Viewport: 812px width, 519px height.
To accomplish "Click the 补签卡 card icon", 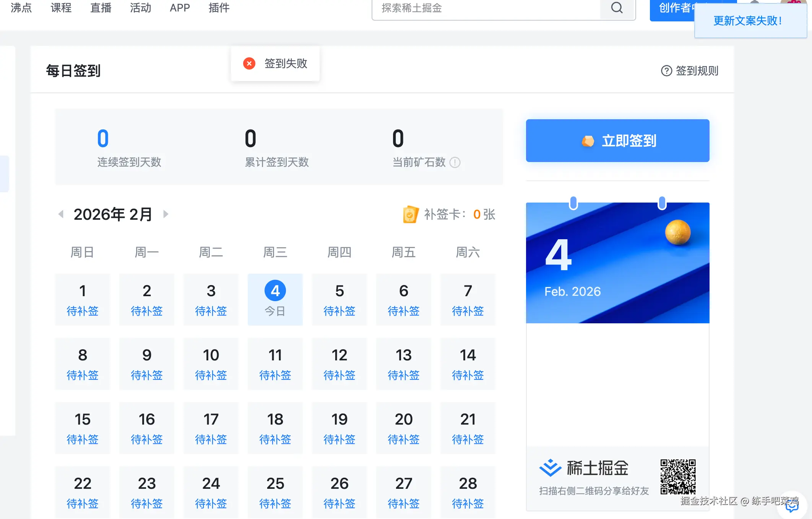I will pos(410,214).
